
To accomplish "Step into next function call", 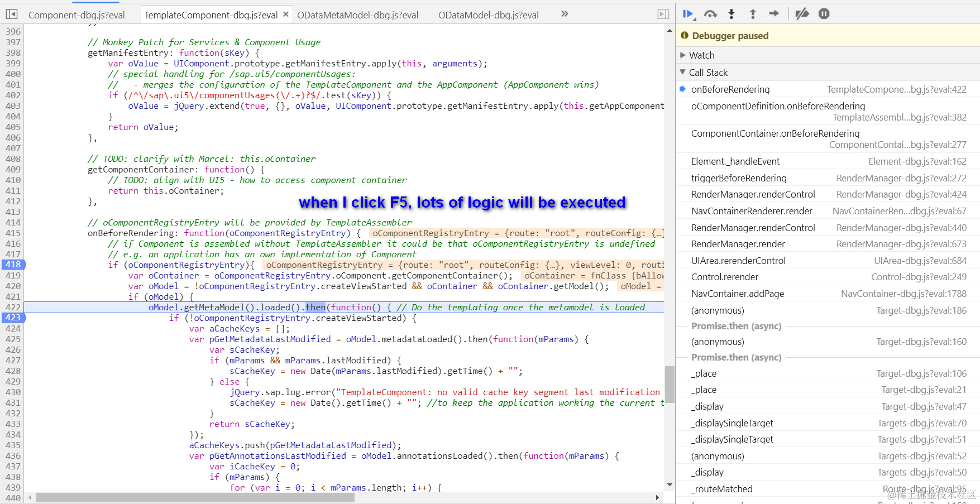I will 732,14.
